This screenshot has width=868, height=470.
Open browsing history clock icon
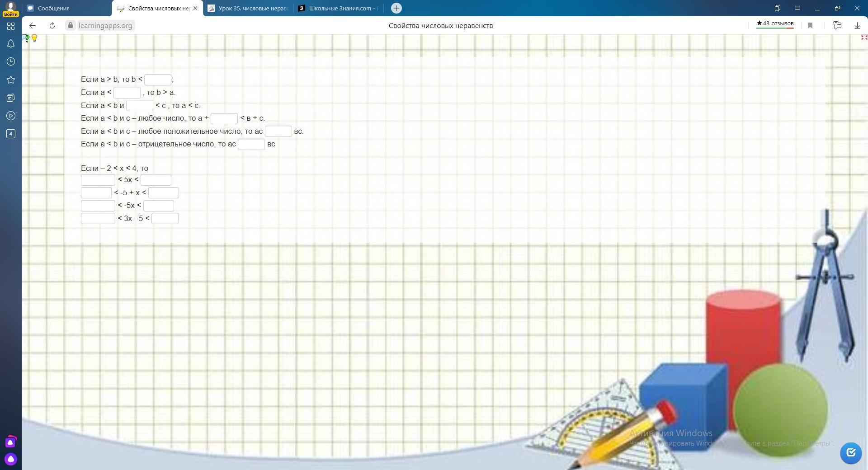coord(11,61)
